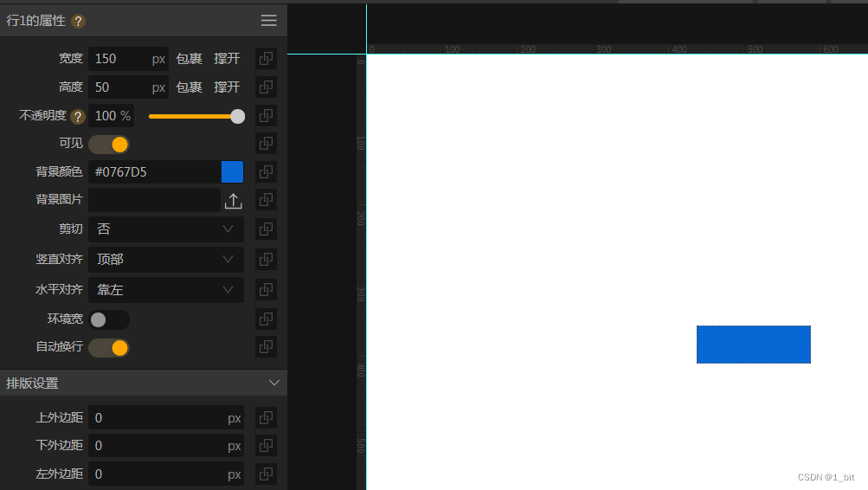This screenshot has height=490, width=868.
Task: Click the copy icon for the 水平对齐 row
Action: [266, 289]
